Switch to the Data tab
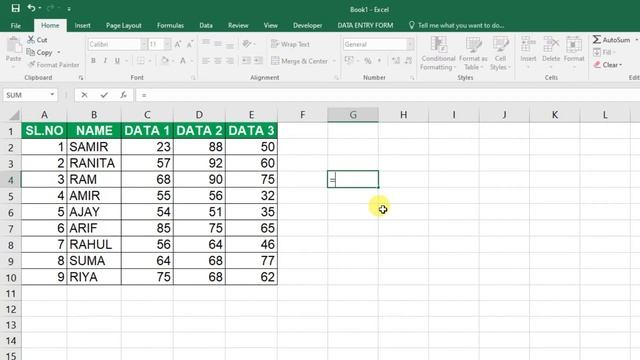This screenshot has width=640, height=360. (x=206, y=25)
